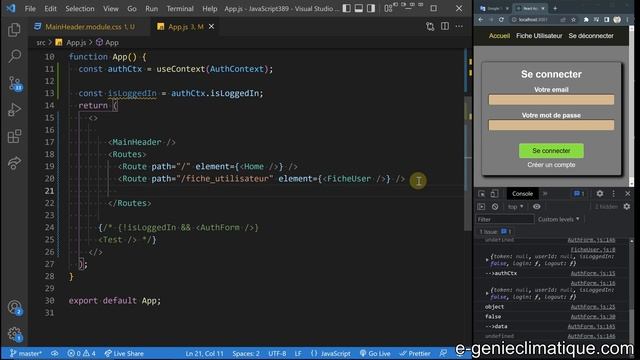Open the Live Share activity bar icon
This screenshot has width=640, height=360.
pyautogui.click(x=14, y=163)
